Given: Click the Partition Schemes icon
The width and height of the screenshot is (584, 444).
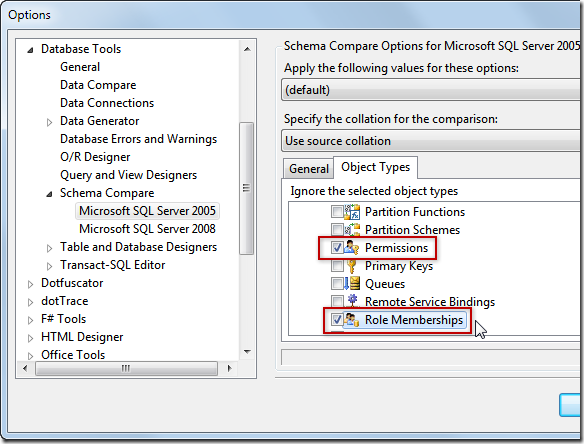Looking at the screenshot, I should tap(352, 230).
